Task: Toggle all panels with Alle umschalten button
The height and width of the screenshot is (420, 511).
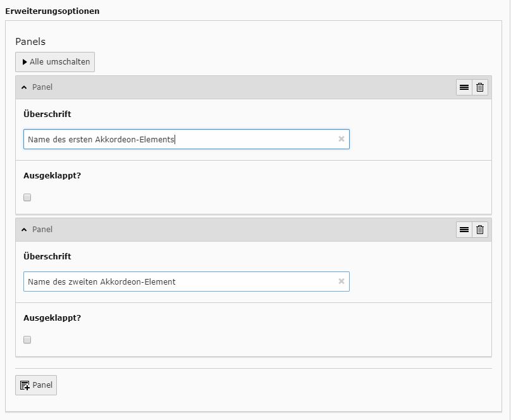Action: click(55, 62)
